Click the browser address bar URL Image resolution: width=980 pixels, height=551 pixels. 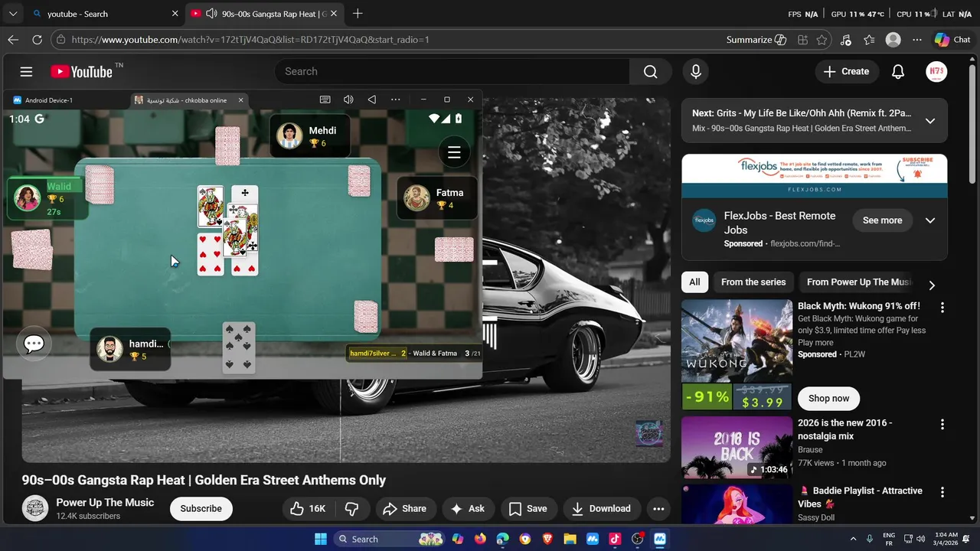250,40
